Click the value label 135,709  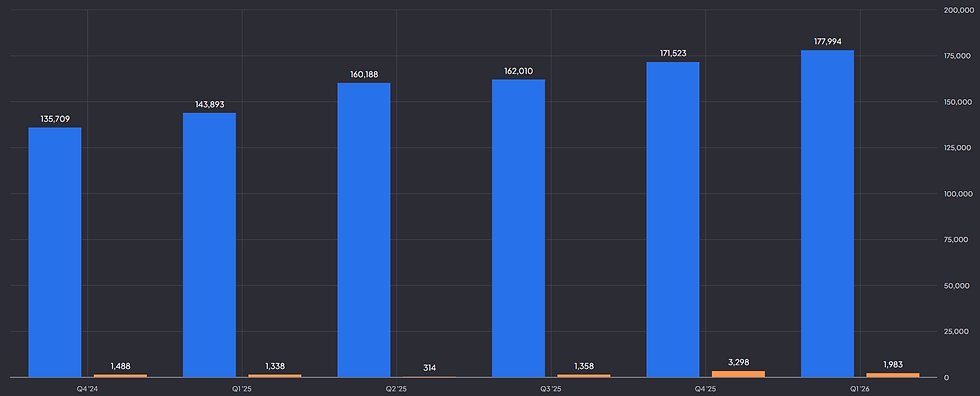55,119
